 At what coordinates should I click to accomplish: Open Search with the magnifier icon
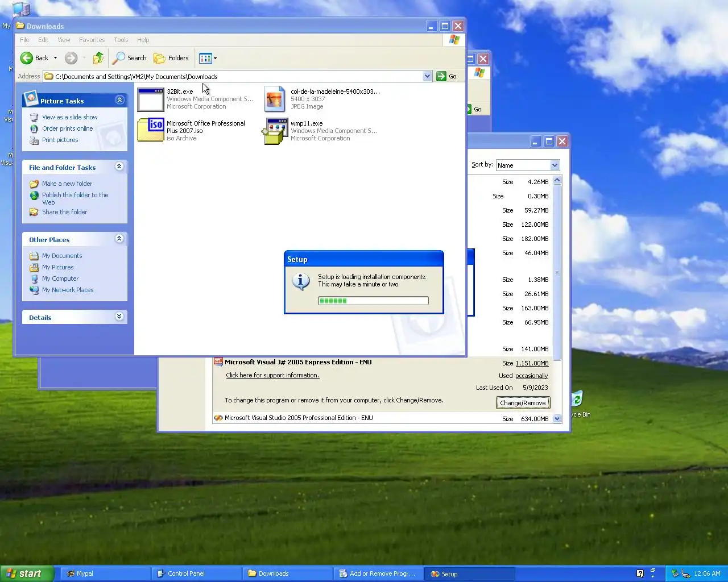[x=119, y=58]
